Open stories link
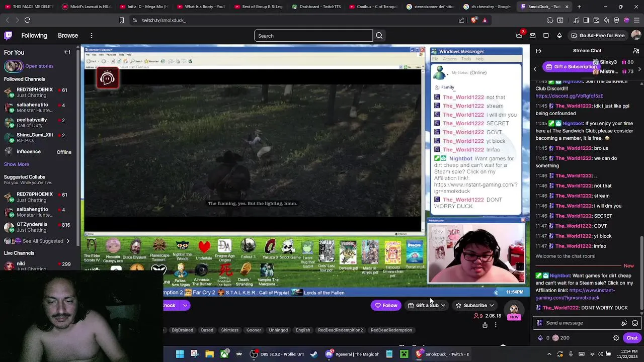 coord(39,66)
